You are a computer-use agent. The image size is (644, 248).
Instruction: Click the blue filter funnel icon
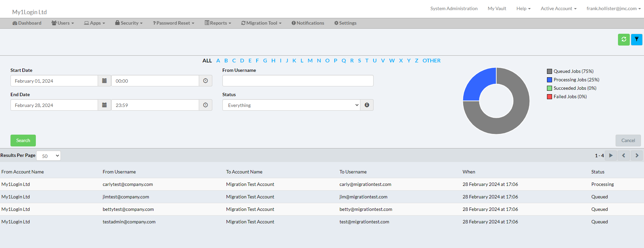click(637, 39)
